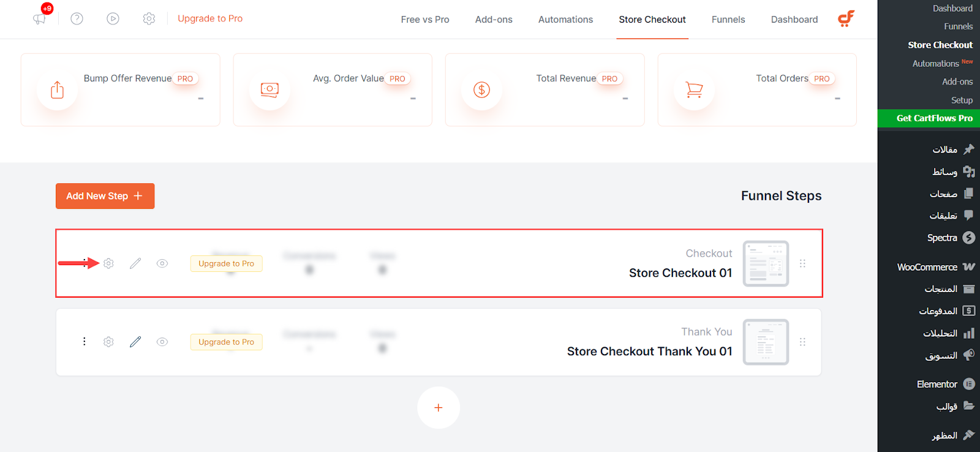The width and height of the screenshot is (980, 452).
Task: Open settings gear for Store Checkout 01
Action: coord(108,263)
